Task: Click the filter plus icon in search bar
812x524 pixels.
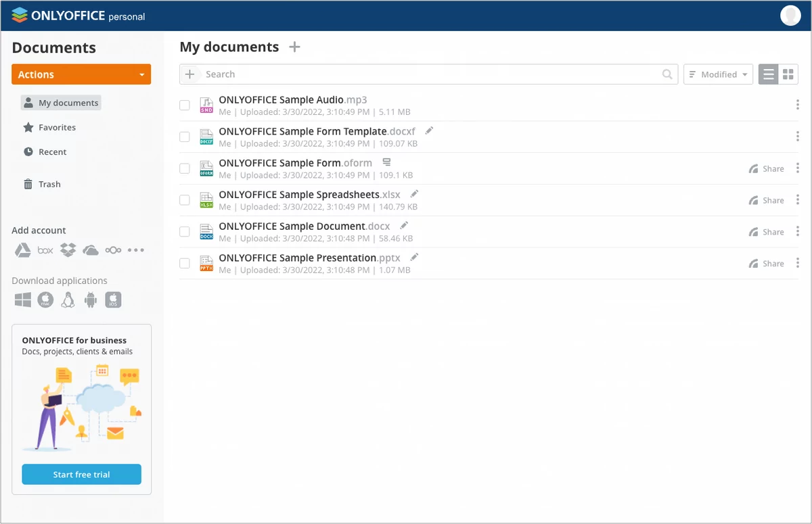Action: pyautogui.click(x=190, y=74)
